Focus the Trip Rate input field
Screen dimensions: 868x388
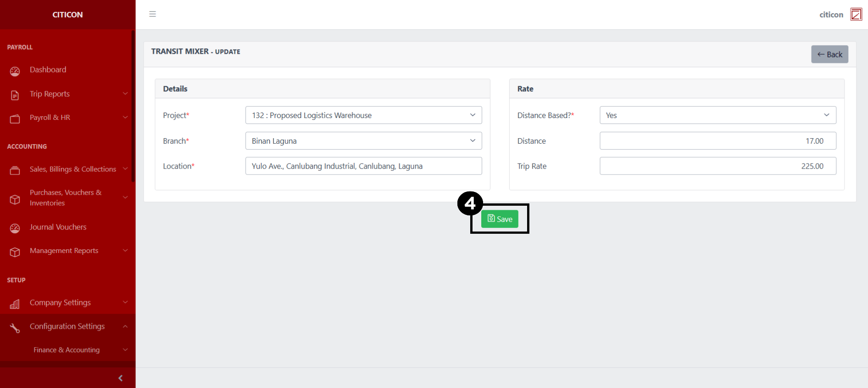tap(718, 166)
